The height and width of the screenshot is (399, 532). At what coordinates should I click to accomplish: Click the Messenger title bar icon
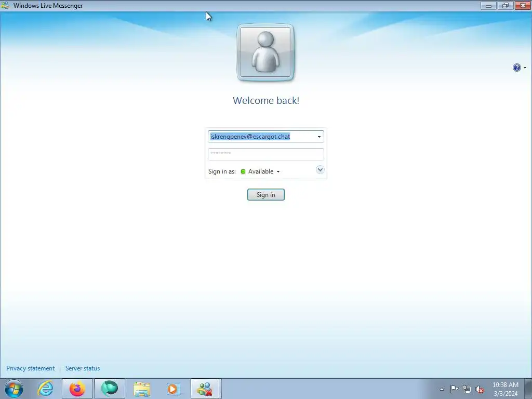click(x=5, y=5)
